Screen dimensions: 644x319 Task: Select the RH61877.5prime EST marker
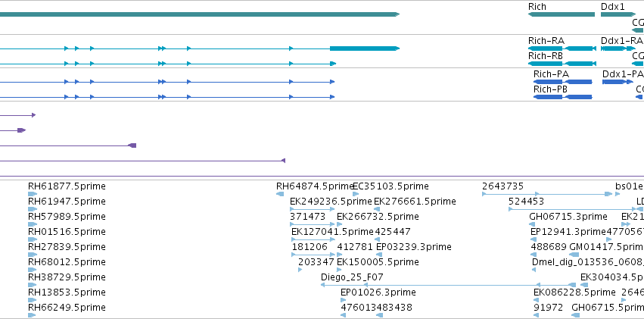click(x=33, y=194)
